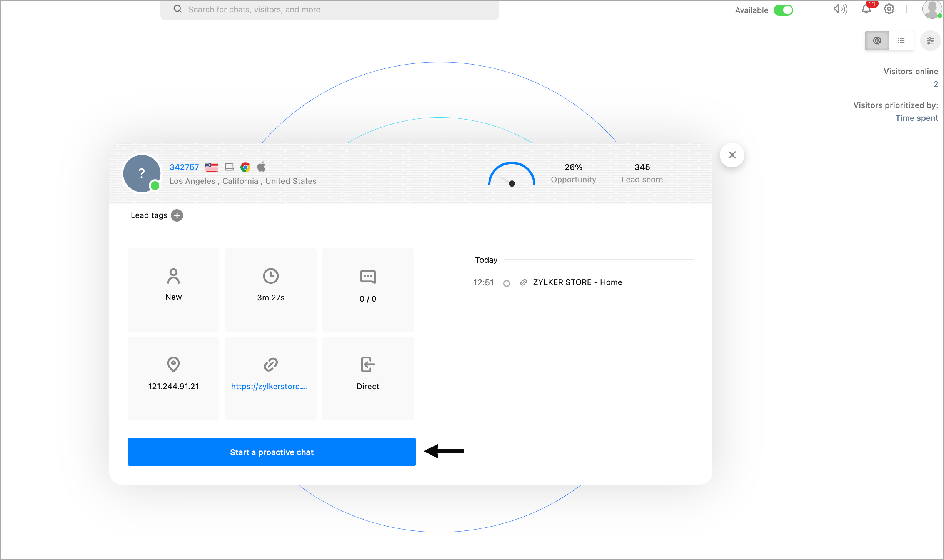Click the visitor question-mark avatar
This screenshot has height=560, width=944.
point(142,173)
